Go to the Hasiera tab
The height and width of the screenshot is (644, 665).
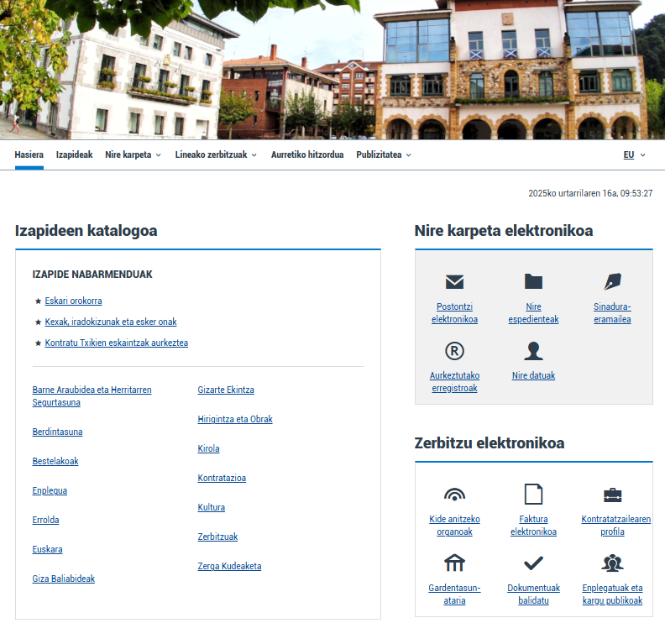tap(29, 154)
